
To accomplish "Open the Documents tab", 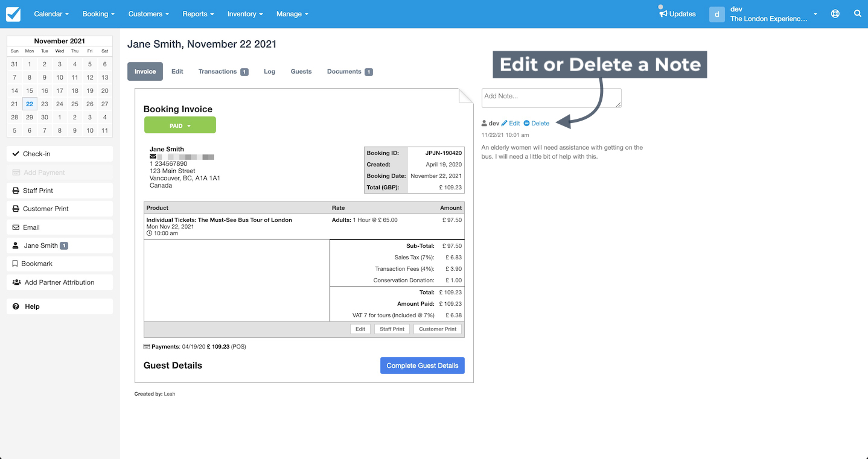I will (349, 71).
